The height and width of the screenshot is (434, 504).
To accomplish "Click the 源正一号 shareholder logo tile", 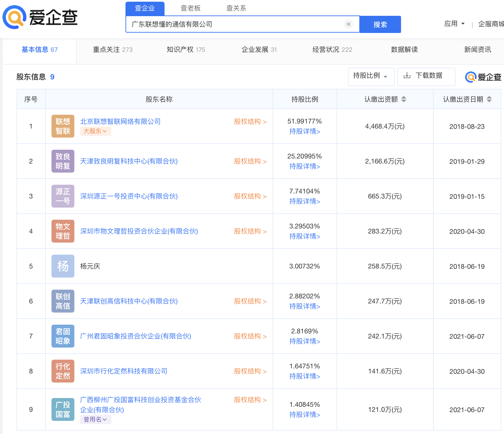I will [63, 196].
